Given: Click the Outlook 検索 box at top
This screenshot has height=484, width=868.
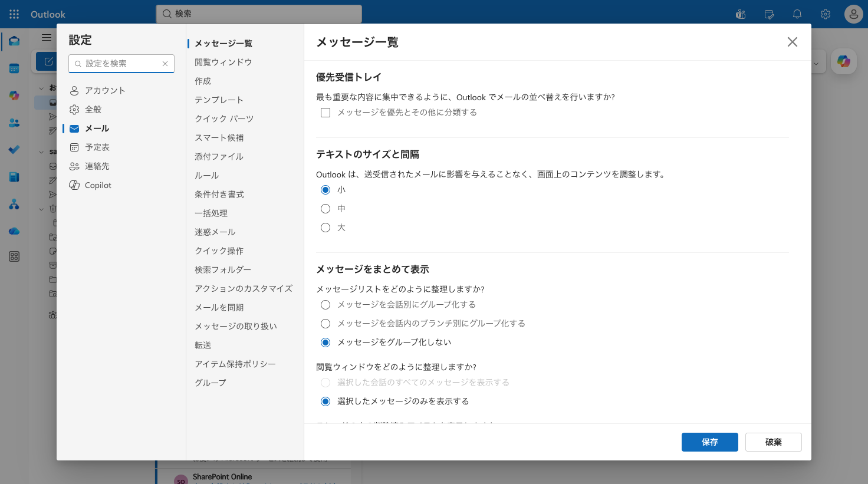Looking at the screenshot, I should coord(259,14).
